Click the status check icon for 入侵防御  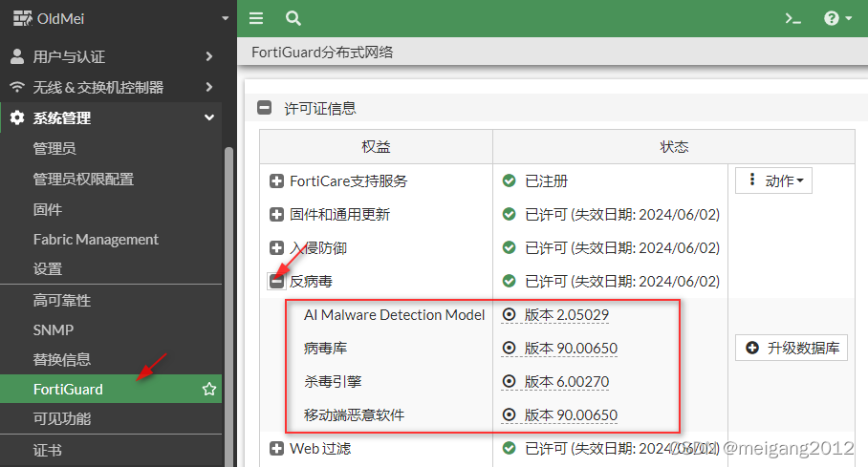509,247
